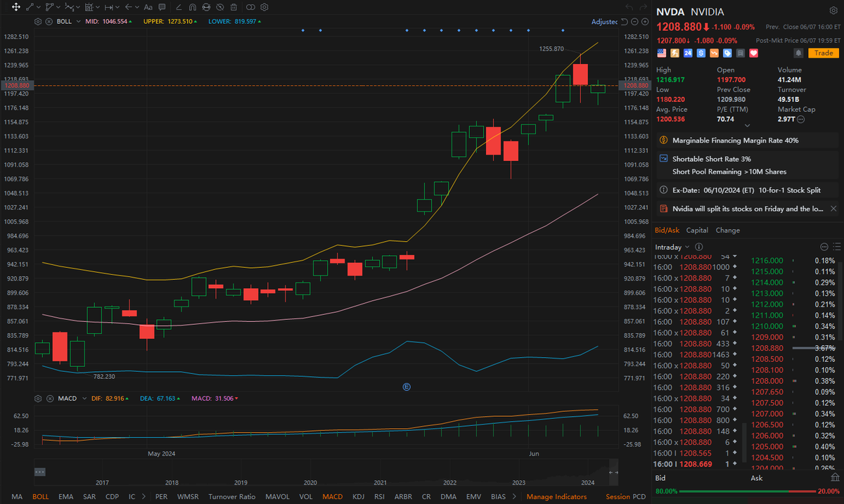The width and height of the screenshot is (844, 504).
Task: Select the angle line tool
Action: [179, 7]
